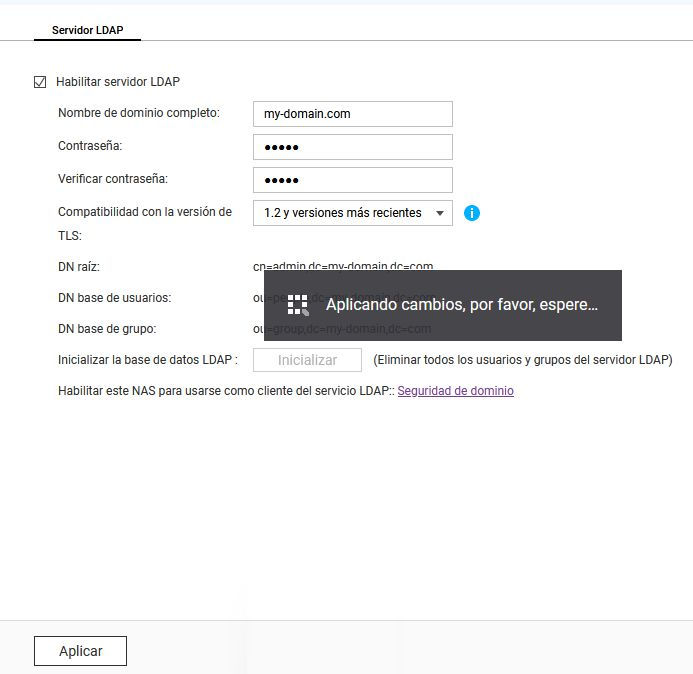Click the 'Compatibilidad con la versión de TLS' label
The width and height of the screenshot is (693, 674).
[144, 212]
